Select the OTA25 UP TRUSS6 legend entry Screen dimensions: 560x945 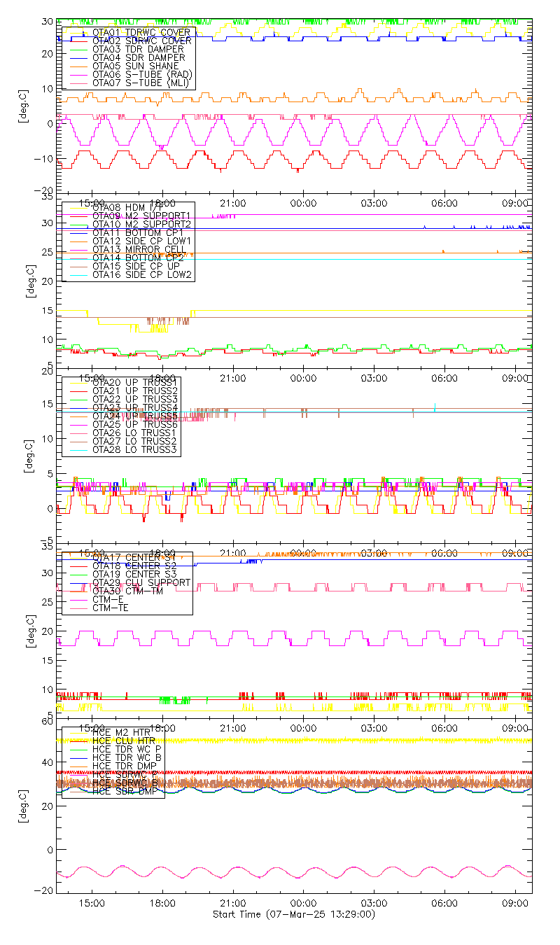[135, 424]
